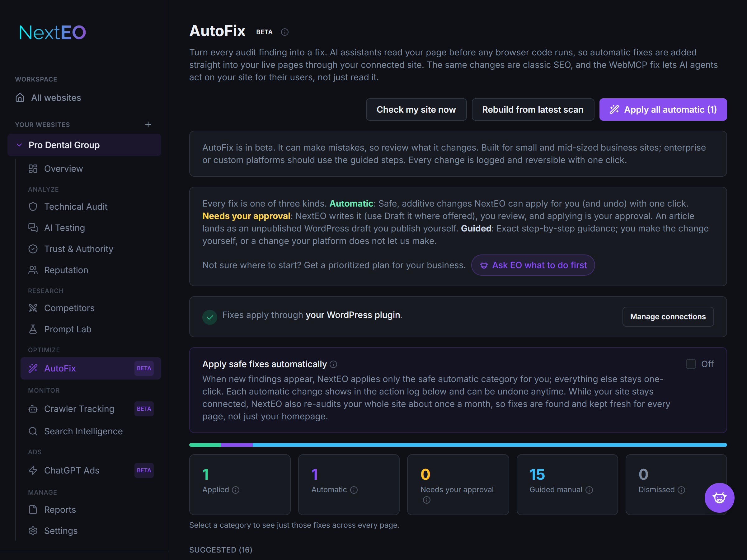Image resolution: width=747 pixels, height=560 pixels.
Task: Open the Competitors page
Action: click(x=91, y=308)
